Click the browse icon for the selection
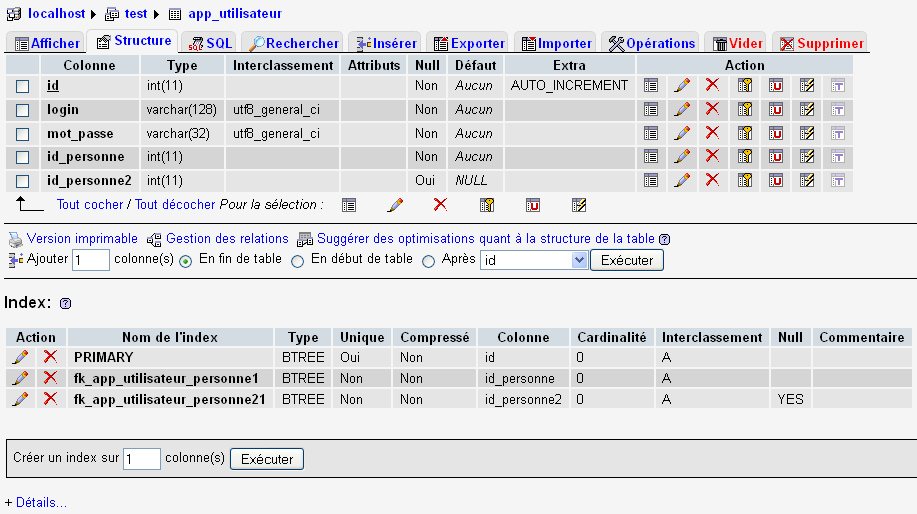The image size is (917, 514). tap(349, 205)
